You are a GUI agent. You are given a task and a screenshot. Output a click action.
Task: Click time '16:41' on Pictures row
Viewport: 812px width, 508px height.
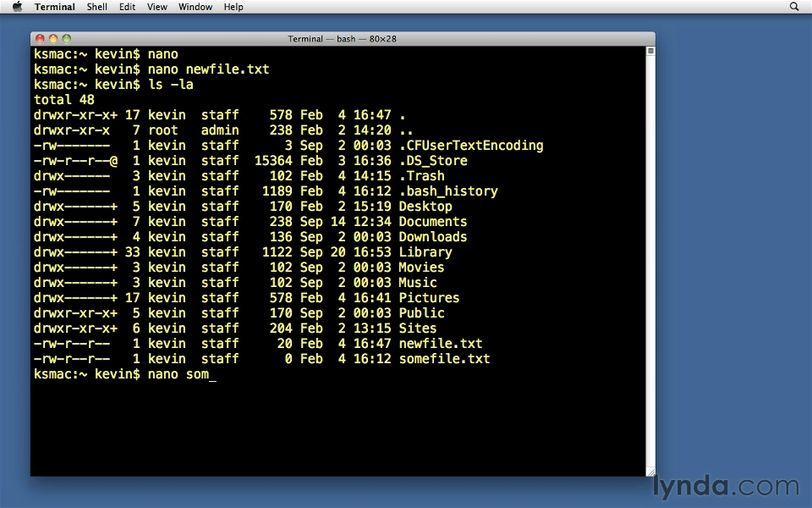point(372,298)
